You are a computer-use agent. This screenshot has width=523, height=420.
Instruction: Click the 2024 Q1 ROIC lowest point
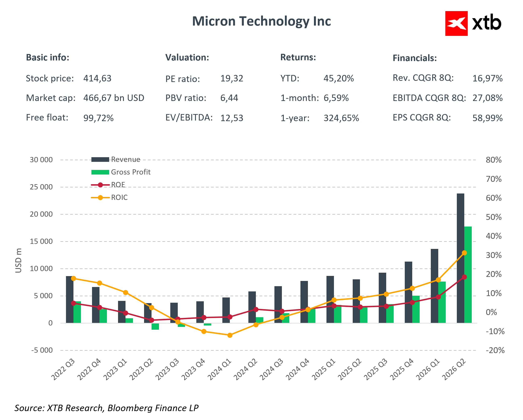point(230,335)
